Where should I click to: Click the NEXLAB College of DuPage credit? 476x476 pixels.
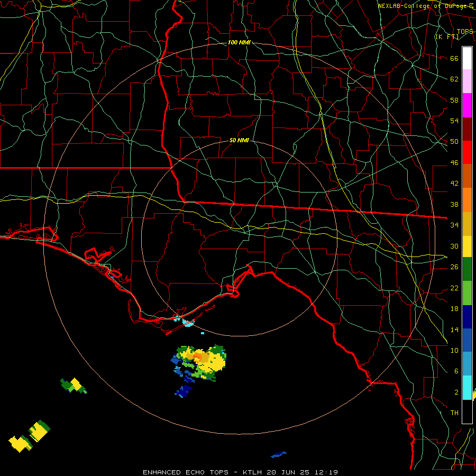[426, 6]
